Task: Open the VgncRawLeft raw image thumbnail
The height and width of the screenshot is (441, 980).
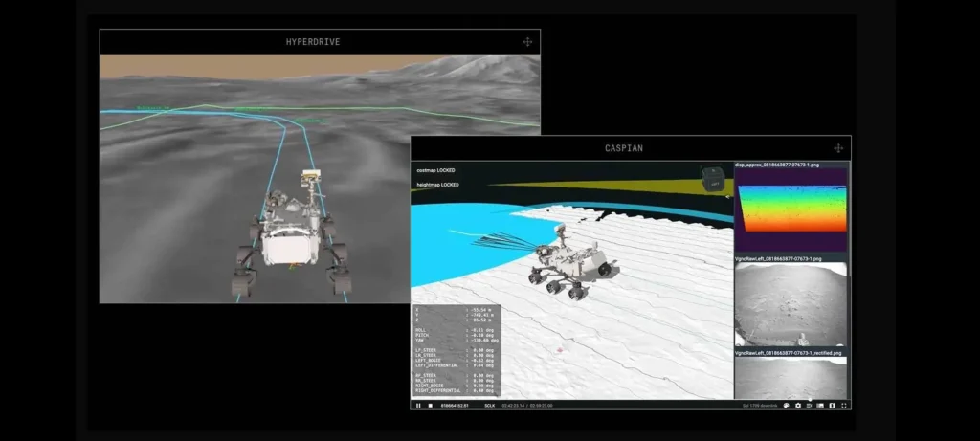Action: coord(791,305)
